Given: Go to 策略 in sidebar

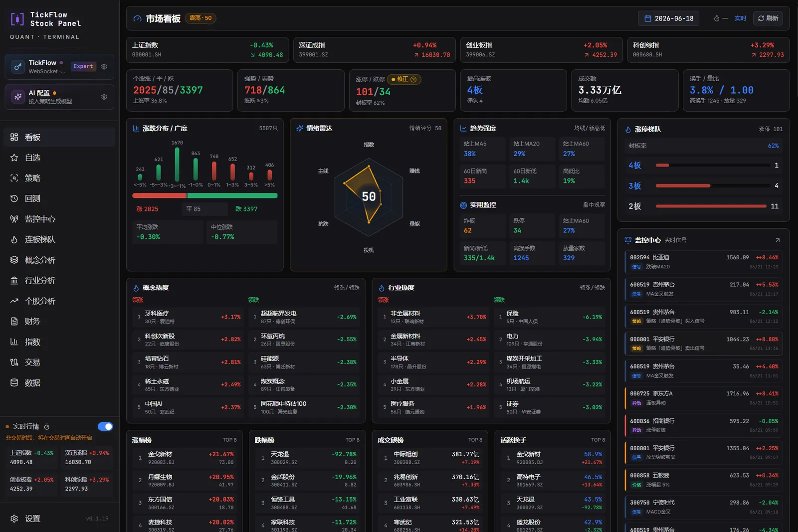Looking at the screenshot, I should click(x=59, y=178).
